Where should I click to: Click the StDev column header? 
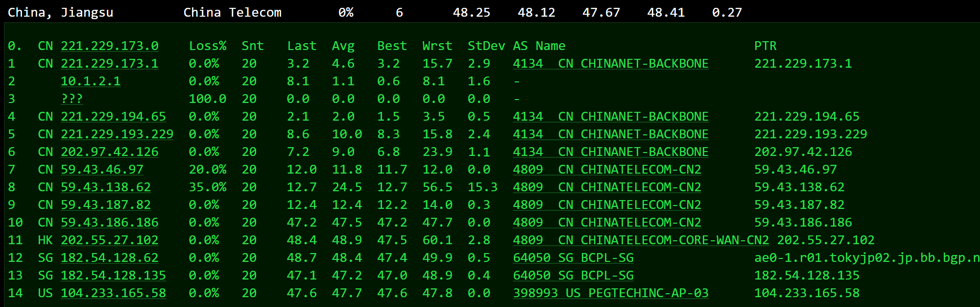click(486, 46)
